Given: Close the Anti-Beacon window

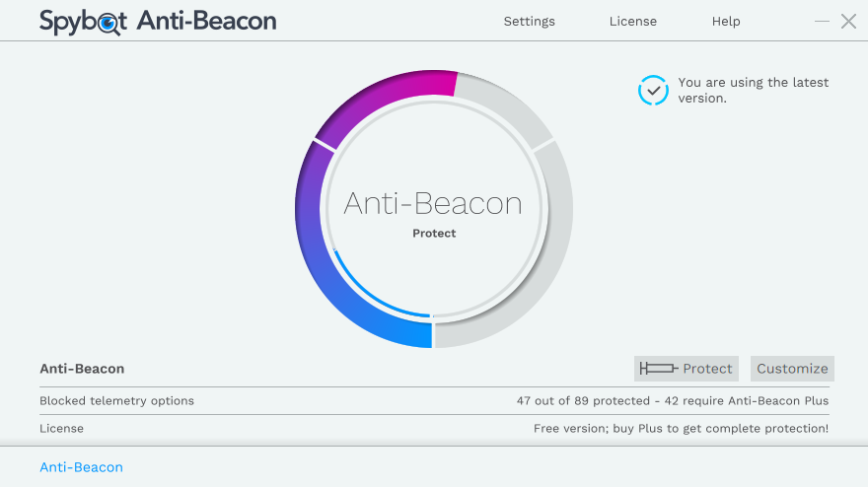Looking at the screenshot, I should pyautogui.click(x=848, y=21).
